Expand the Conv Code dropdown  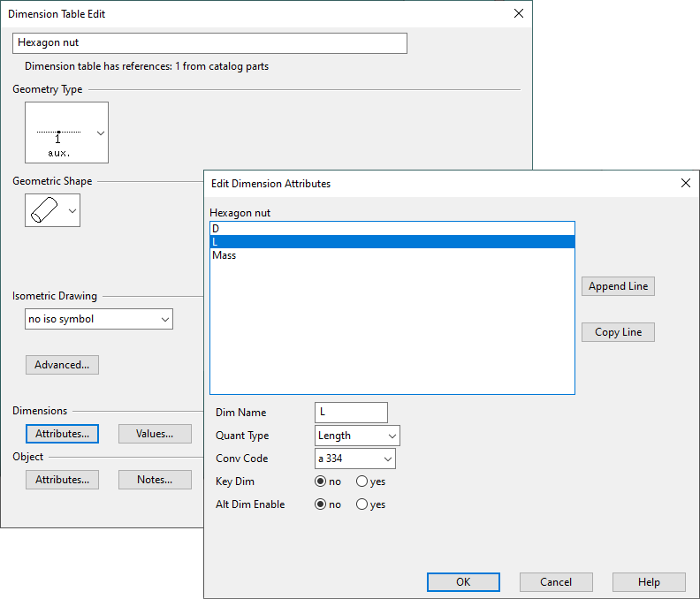[355, 459]
